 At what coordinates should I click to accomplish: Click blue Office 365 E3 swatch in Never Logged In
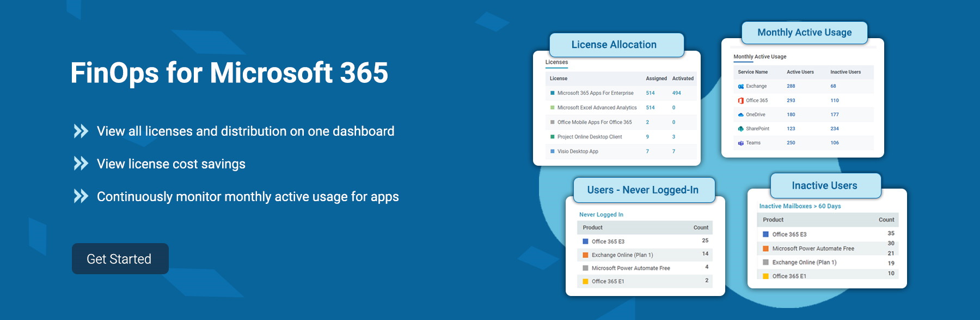tap(586, 241)
